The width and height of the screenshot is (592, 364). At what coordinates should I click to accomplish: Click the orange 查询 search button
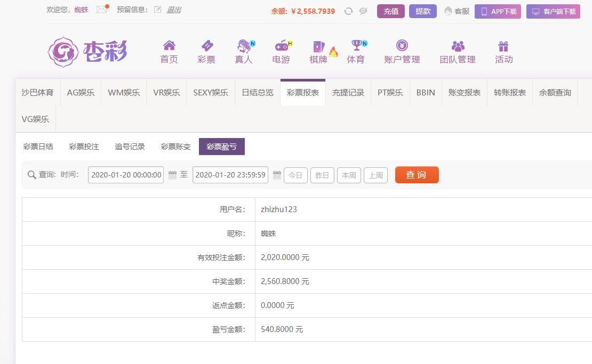click(417, 175)
